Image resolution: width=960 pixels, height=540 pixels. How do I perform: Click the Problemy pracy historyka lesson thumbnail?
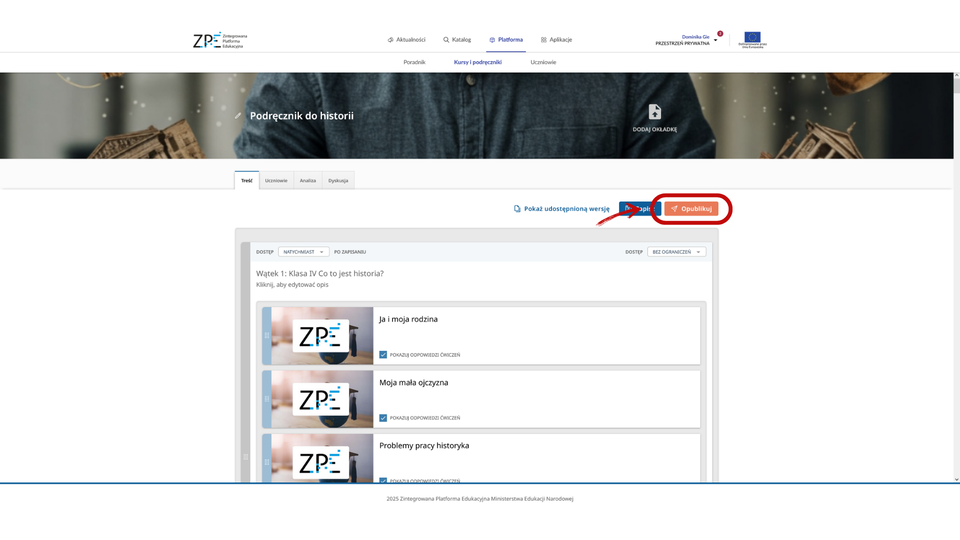coord(322,460)
